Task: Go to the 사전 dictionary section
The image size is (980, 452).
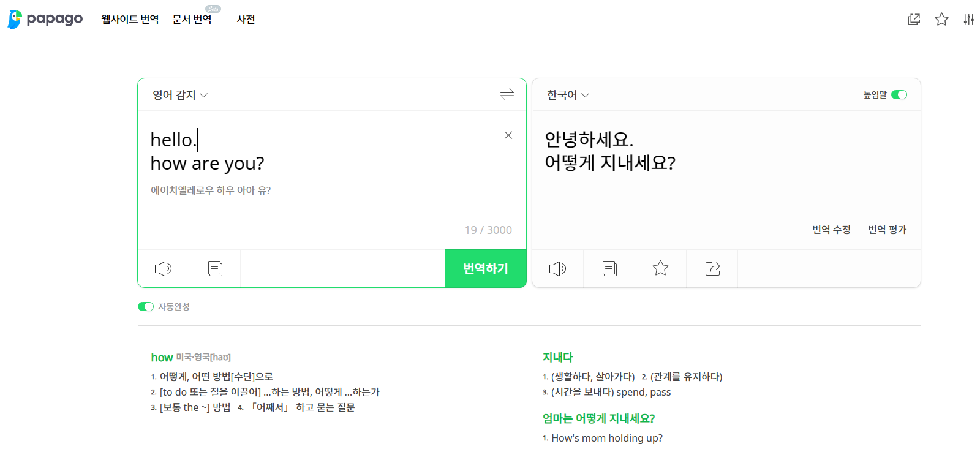Action: [x=246, y=19]
